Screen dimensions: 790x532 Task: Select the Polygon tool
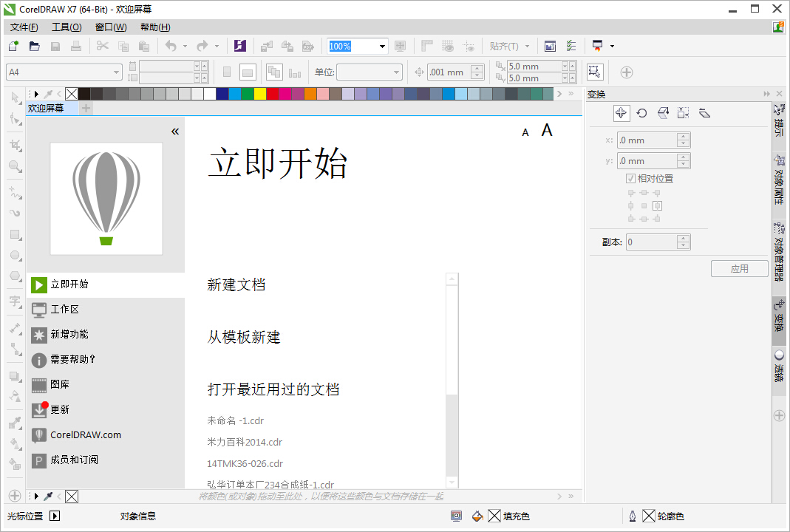15,276
